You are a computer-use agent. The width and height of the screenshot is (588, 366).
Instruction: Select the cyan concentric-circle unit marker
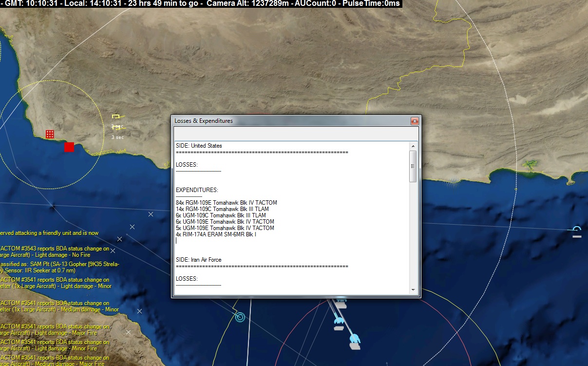[240, 317]
